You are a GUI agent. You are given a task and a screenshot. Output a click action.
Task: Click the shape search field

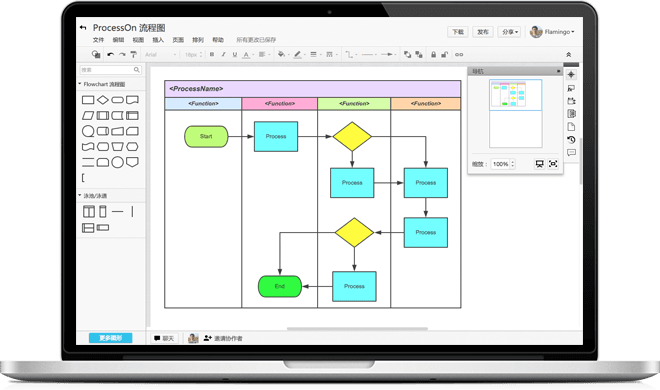tap(111, 70)
